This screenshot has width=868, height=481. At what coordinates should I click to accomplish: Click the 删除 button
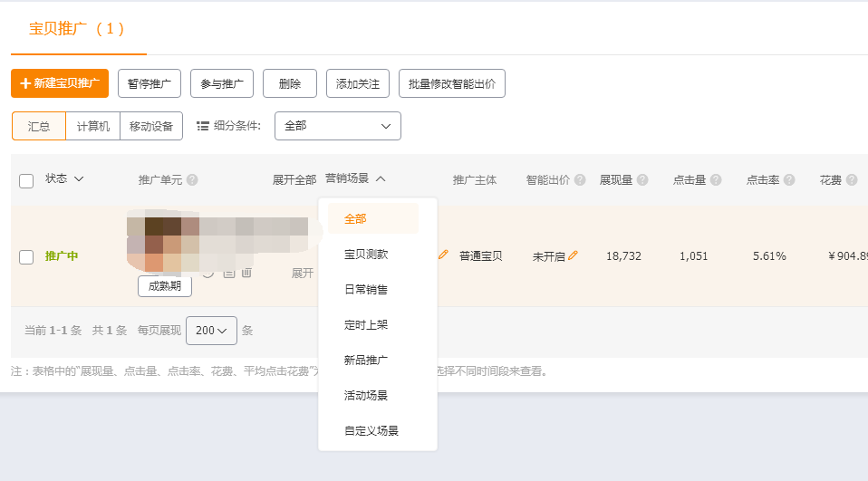tap(290, 83)
